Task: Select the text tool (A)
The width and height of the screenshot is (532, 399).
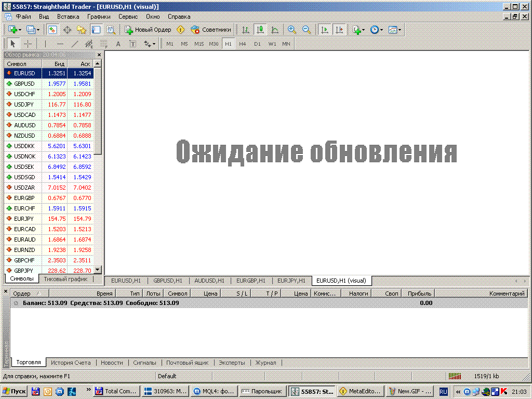Action: [x=118, y=44]
